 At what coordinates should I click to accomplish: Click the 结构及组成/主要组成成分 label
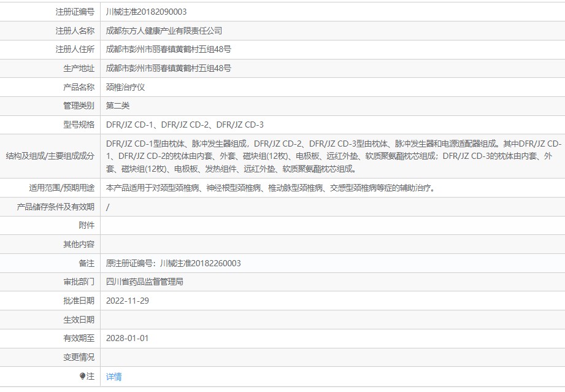50,156
